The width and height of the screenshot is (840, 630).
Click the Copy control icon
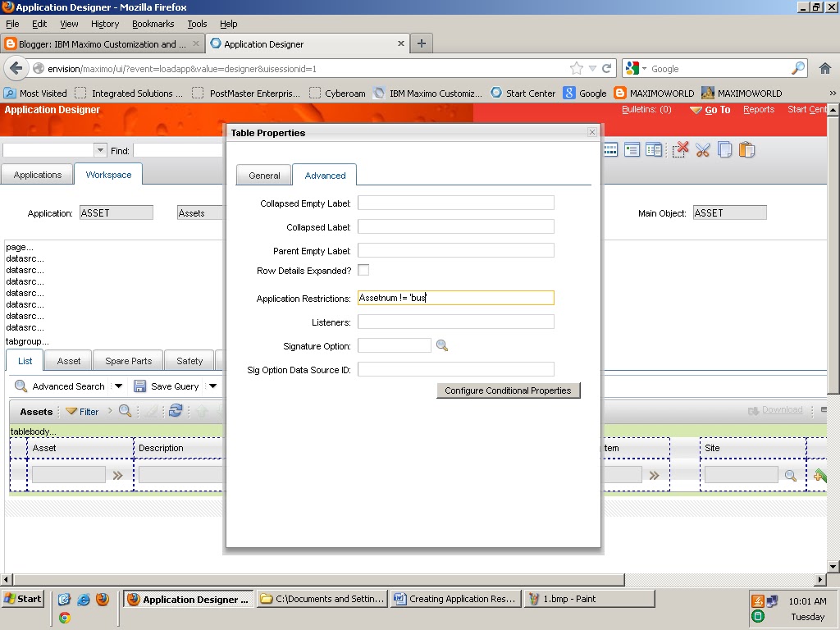point(724,149)
